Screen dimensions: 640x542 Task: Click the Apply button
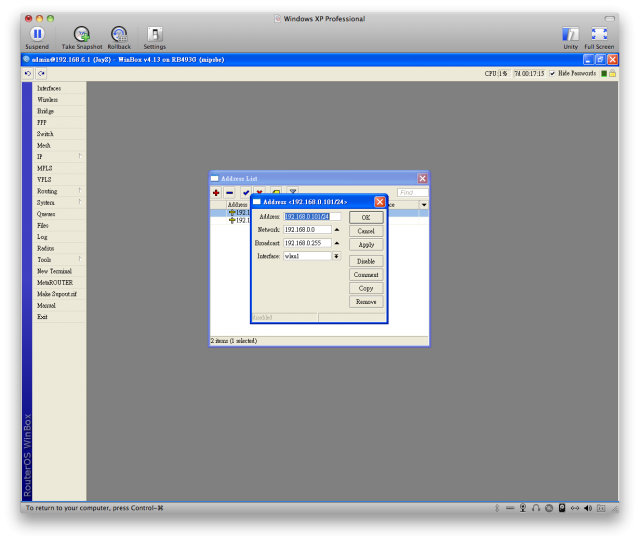(x=366, y=244)
